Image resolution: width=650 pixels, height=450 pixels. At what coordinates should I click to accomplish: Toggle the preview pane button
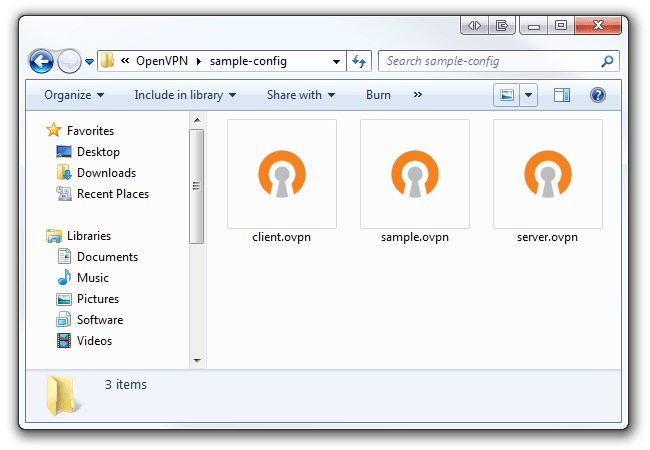(562, 95)
